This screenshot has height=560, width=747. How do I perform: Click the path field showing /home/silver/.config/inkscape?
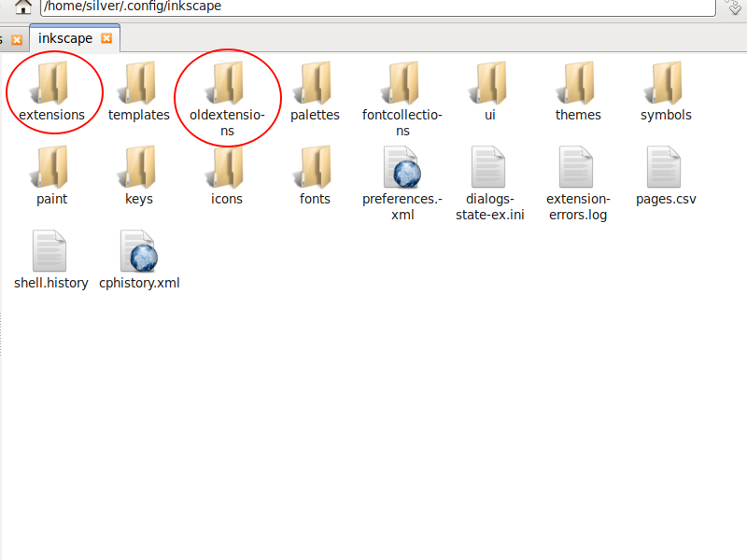(x=378, y=7)
